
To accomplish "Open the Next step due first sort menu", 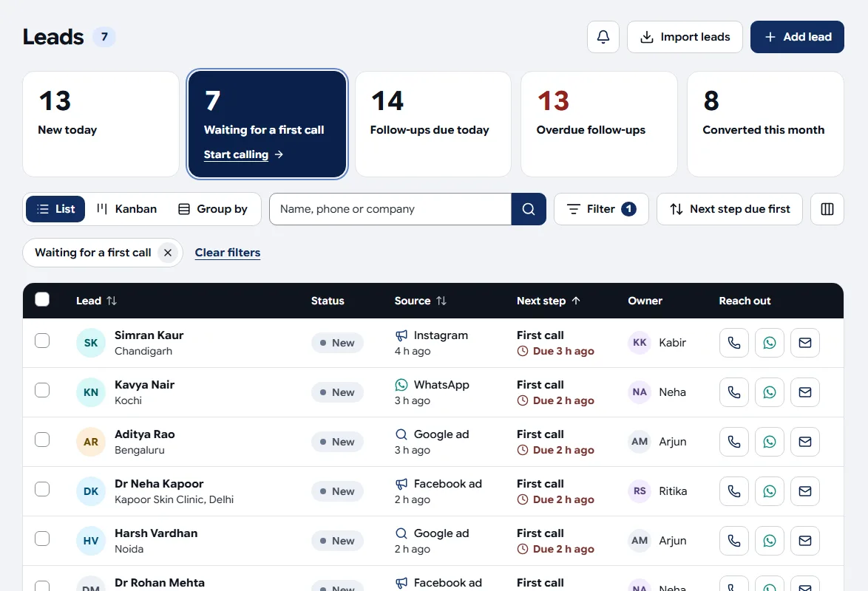I will click(x=730, y=209).
